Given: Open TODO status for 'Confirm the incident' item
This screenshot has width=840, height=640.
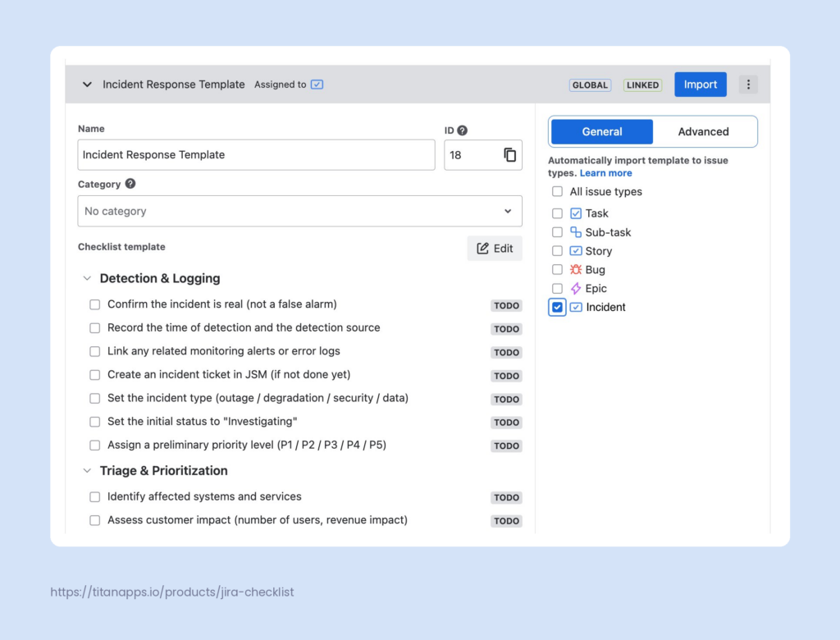Looking at the screenshot, I should click(x=506, y=305).
